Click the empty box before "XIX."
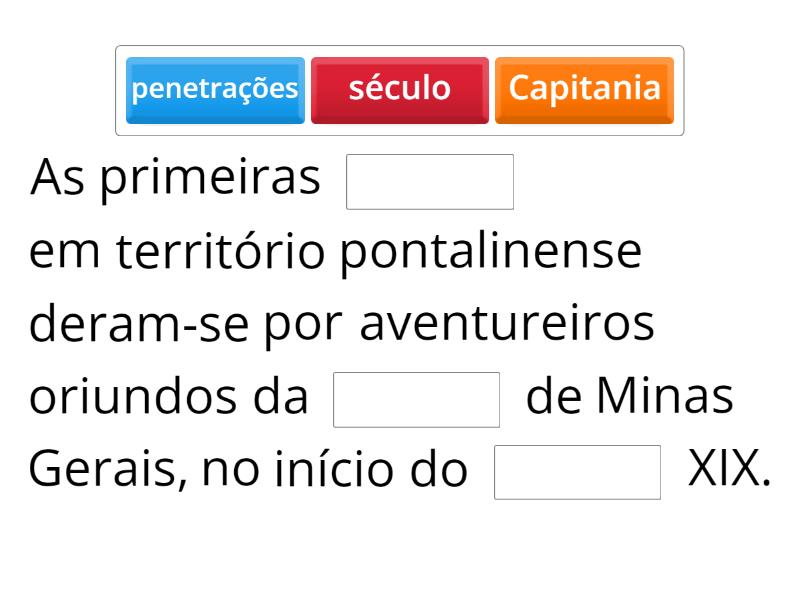The width and height of the screenshot is (800, 600). point(577,472)
